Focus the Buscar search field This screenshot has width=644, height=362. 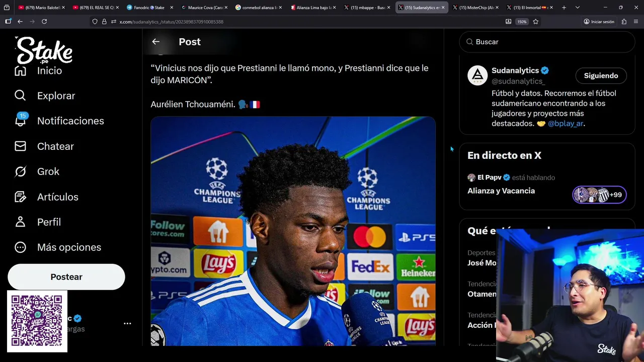point(547,42)
